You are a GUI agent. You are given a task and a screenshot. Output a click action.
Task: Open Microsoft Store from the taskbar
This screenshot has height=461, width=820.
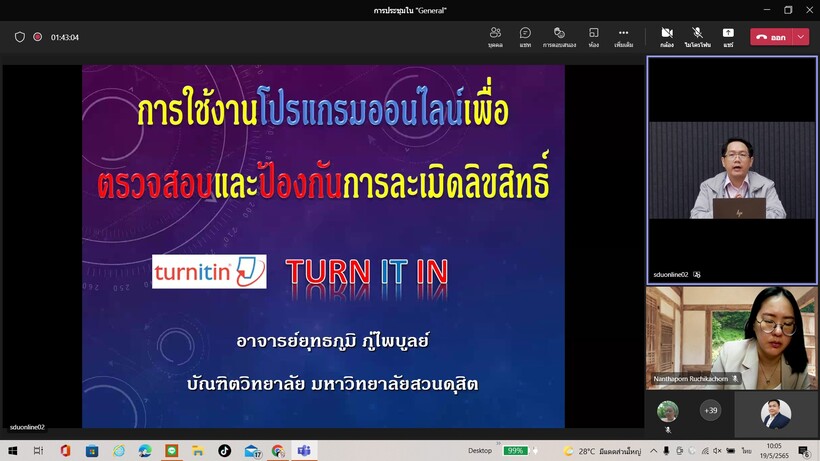coord(92,451)
